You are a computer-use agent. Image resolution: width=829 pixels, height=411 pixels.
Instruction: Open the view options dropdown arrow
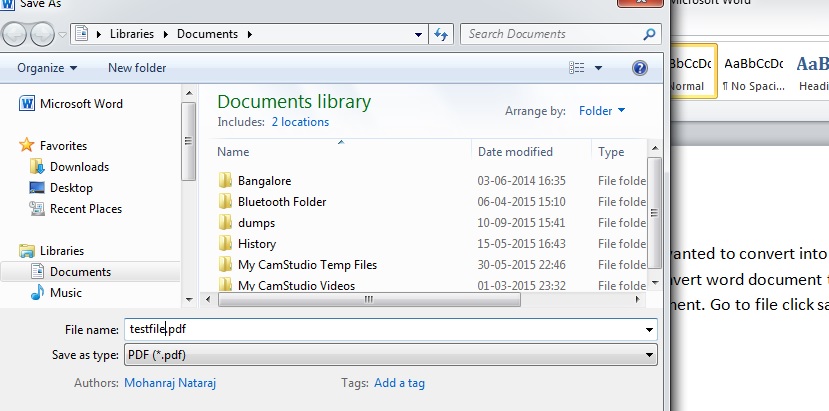click(598, 68)
